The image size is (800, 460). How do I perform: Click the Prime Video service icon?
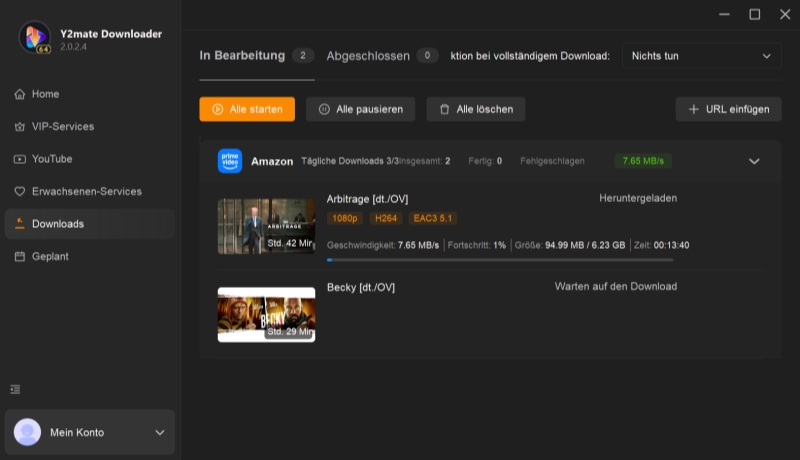point(230,161)
